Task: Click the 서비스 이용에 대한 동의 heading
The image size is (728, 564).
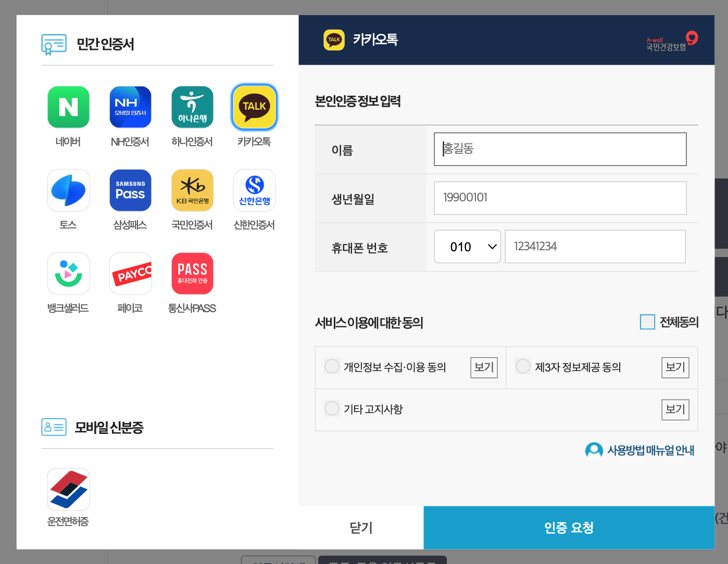Action: 369,323
